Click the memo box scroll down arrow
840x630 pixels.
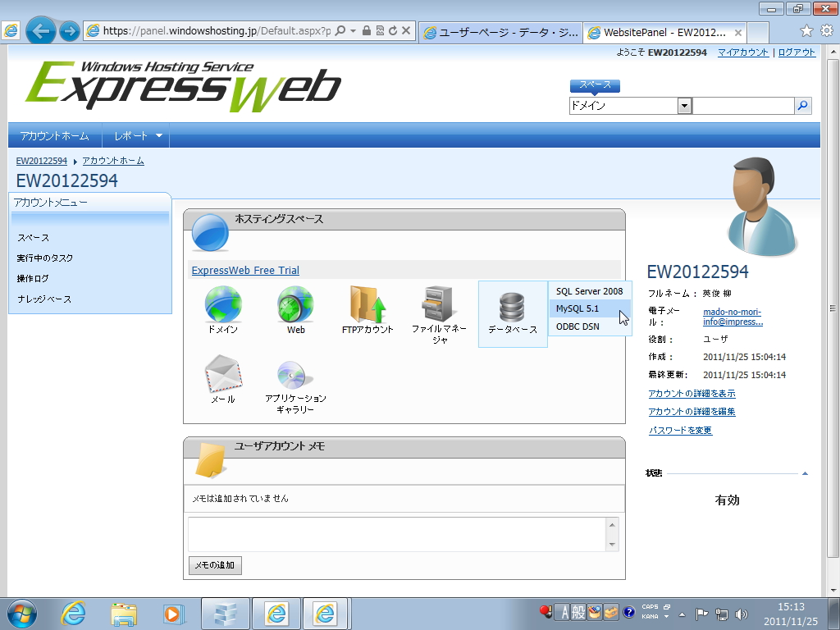point(612,545)
